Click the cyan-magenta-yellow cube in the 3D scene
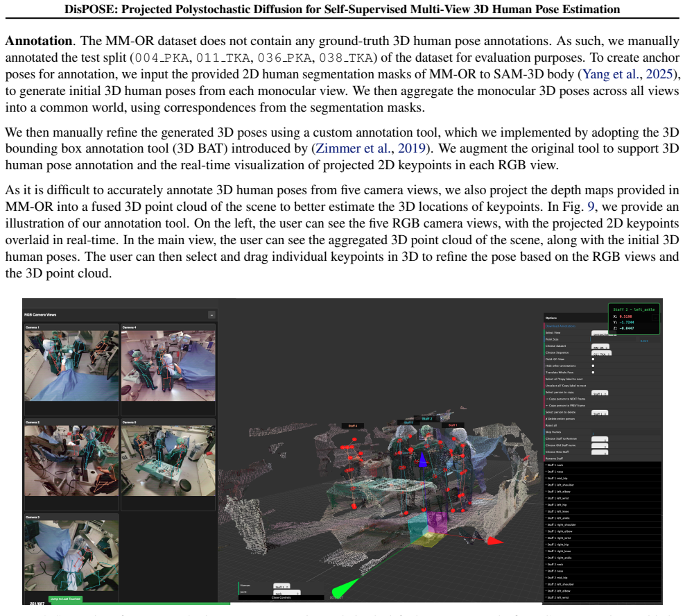The height and width of the screenshot is (616, 685). [427, 528]
